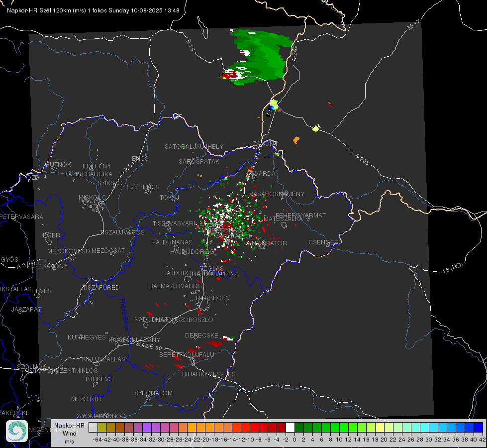Click the dark blue swatch between 40 and 42

click(x=479, y=427)
